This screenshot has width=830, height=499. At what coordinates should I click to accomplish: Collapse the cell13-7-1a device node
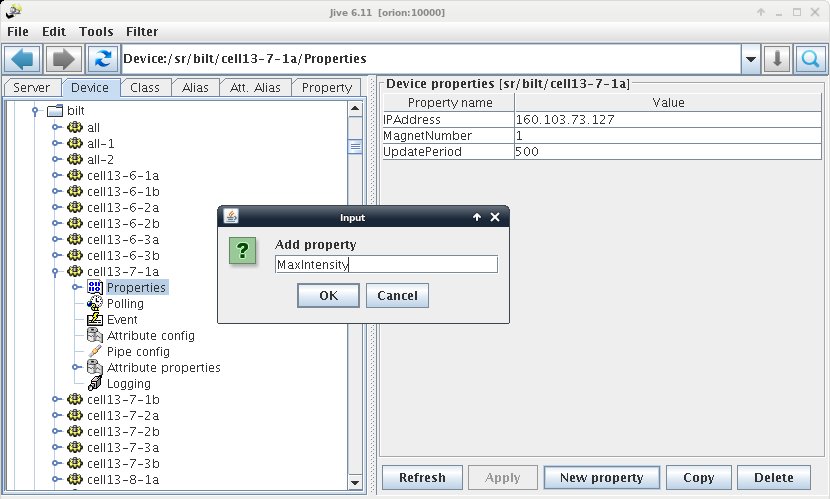57,272
